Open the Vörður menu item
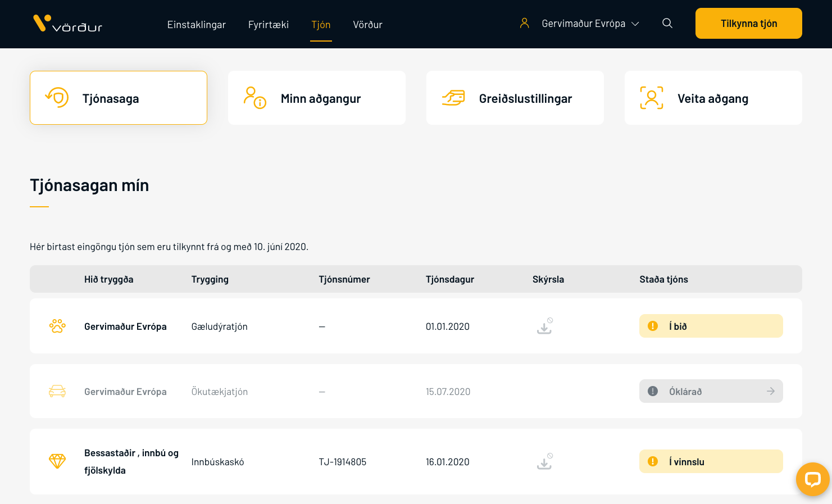Viewport: 832px width, 504px height. coord(367,25)
